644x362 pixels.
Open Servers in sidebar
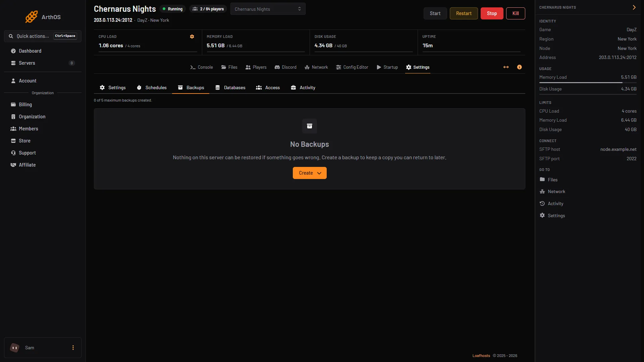coord(43,63)
